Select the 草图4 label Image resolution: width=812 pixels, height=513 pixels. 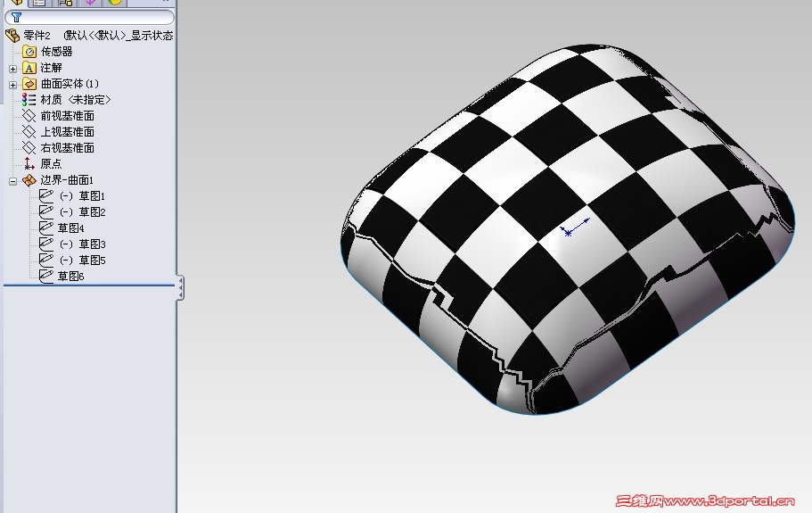click(x=71, y=228)
